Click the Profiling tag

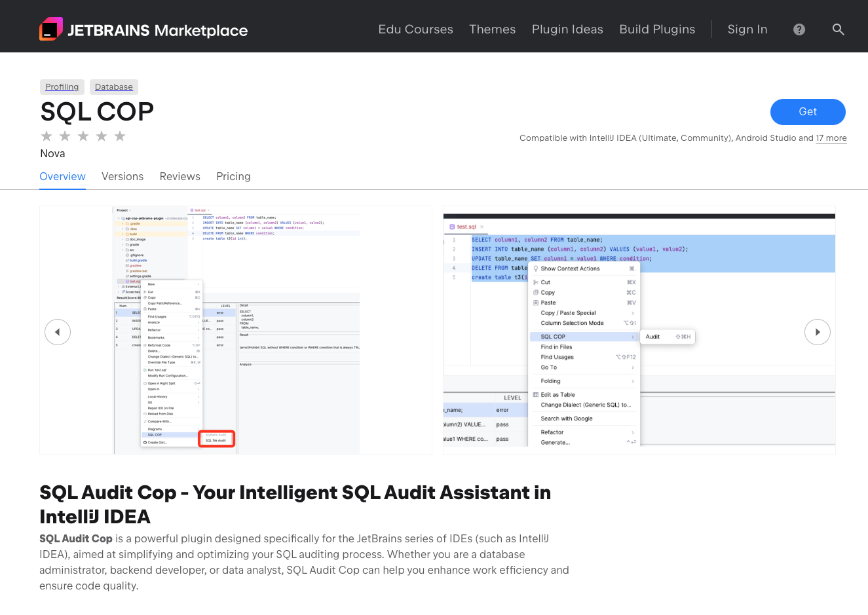[62, 86]
